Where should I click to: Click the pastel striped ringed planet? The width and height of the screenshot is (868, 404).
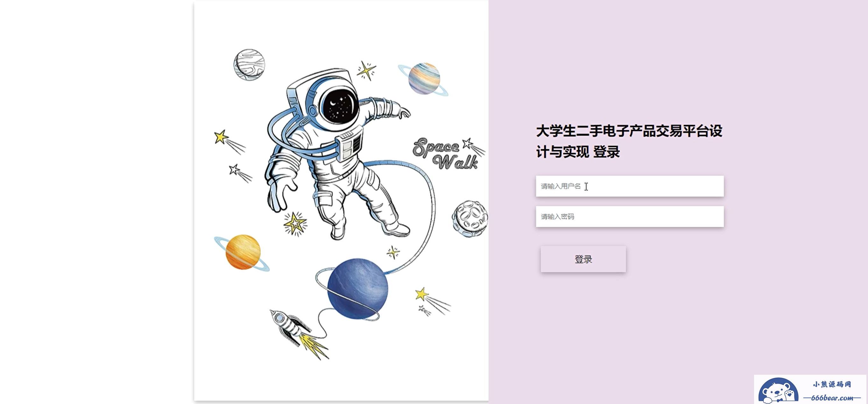pyautogui.click(x=424, y=79)
